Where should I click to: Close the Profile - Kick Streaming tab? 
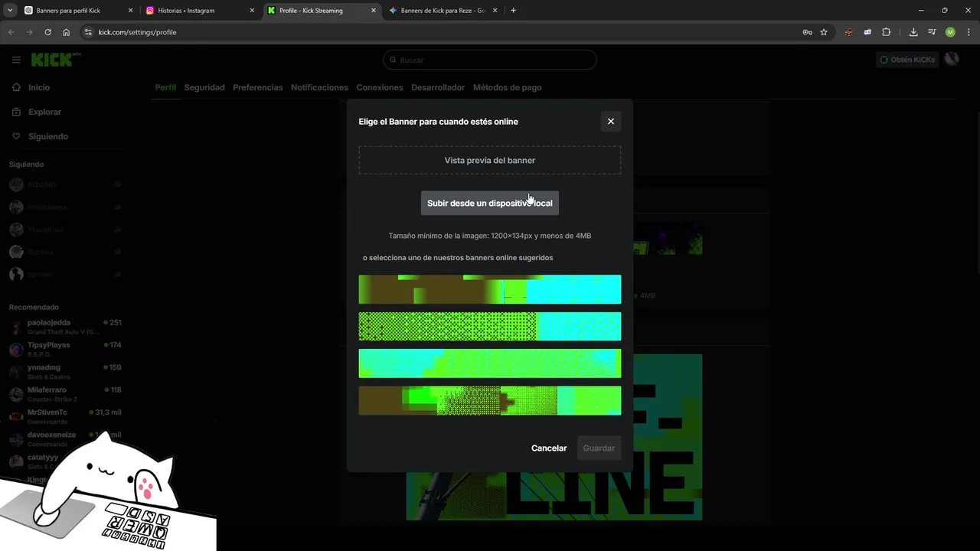[x=374, y=11]
